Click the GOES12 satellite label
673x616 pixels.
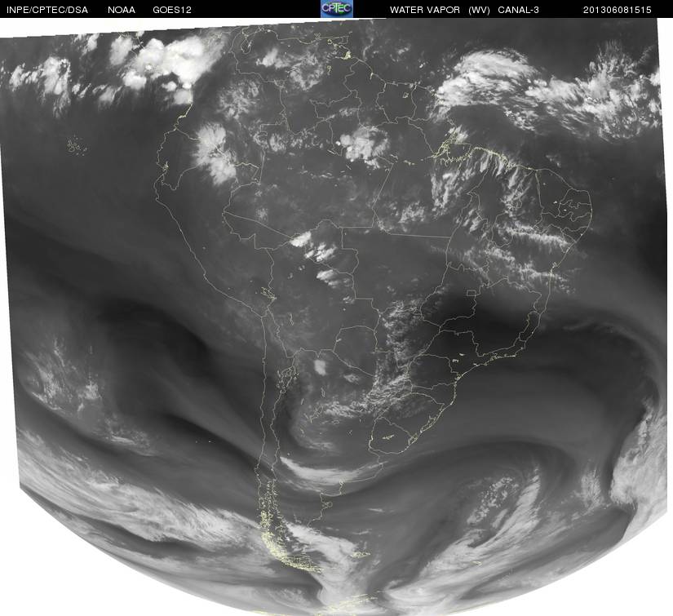172,10
